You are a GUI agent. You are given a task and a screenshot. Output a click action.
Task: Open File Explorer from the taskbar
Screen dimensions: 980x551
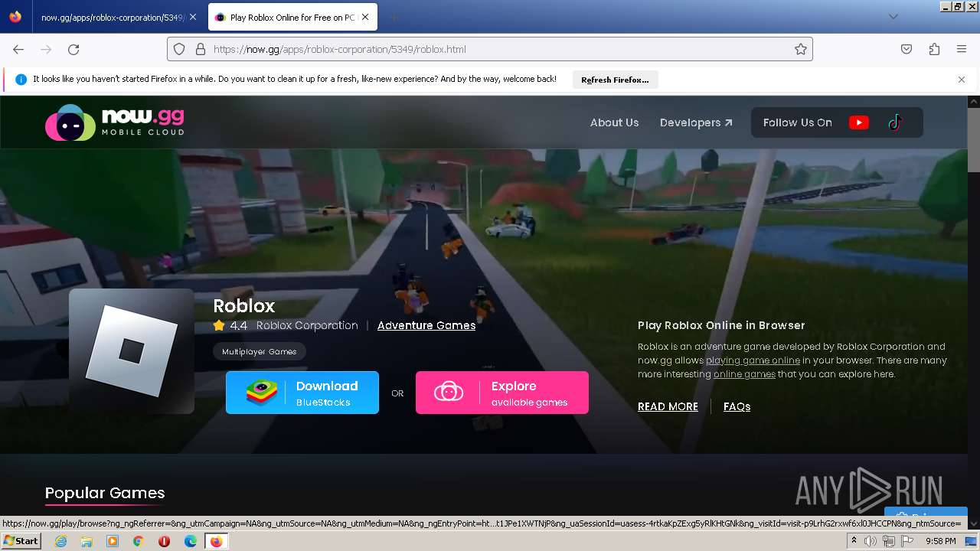(x=87, y=541)
